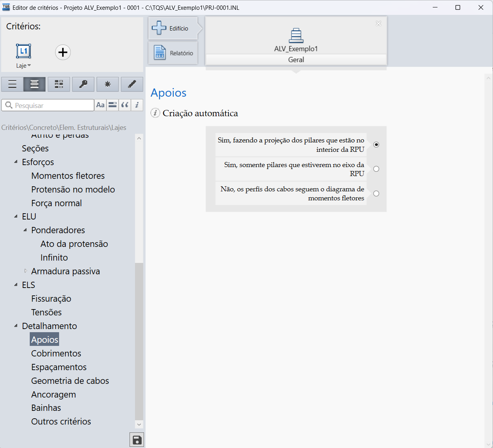The width and height of the screenshot is (493, 448).
Task: Open Momentos fletores tree item
Action: click(x=68, y=176)
